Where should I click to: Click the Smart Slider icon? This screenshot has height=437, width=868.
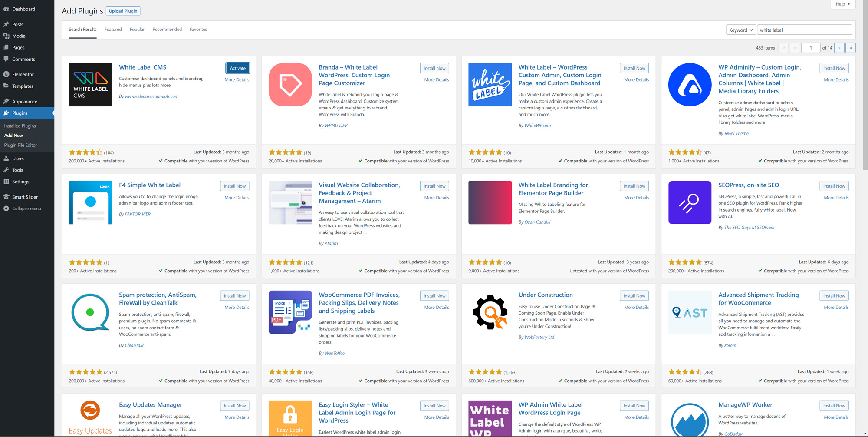pyautogui.click(x=6, y=197)
